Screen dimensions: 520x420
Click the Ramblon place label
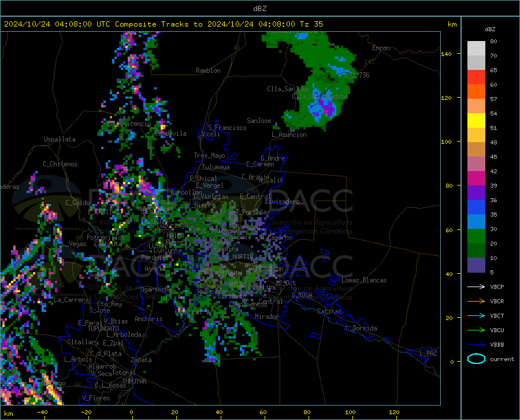pos(208,70)
